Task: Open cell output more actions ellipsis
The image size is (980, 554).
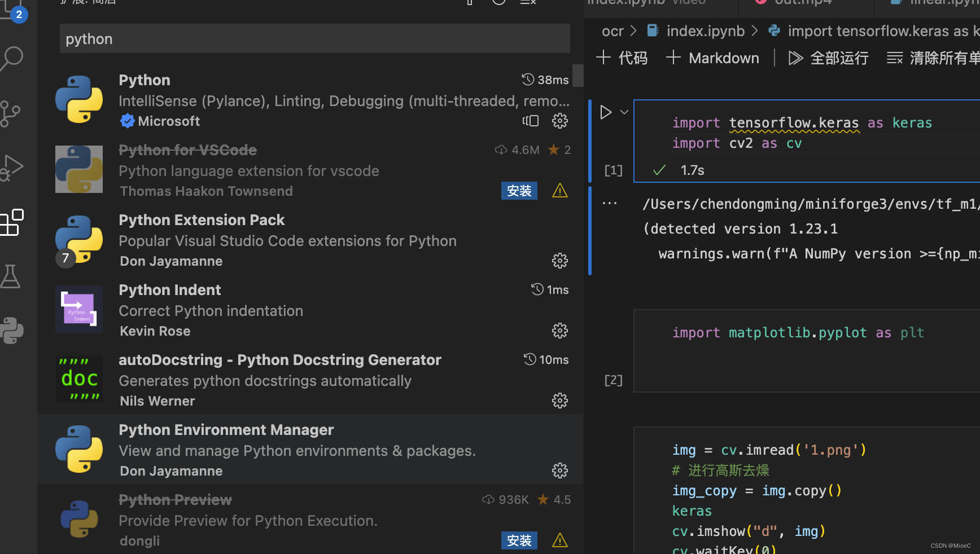Action: (610, 203)
